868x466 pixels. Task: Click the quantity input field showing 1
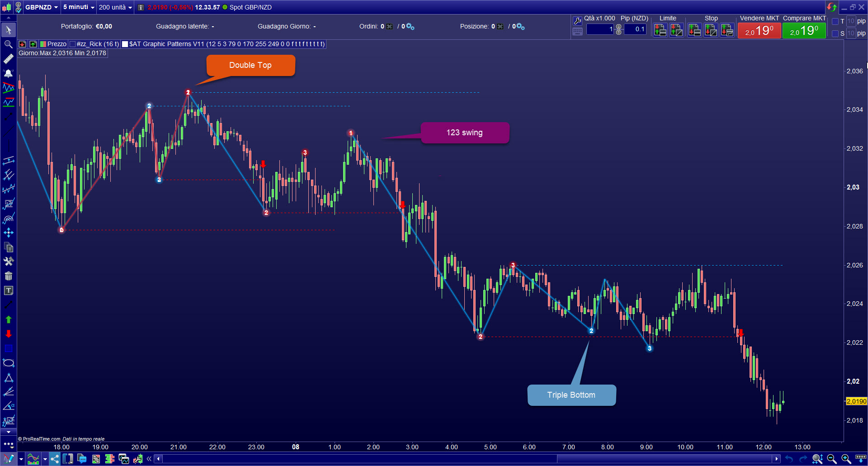tap(600, 29)
